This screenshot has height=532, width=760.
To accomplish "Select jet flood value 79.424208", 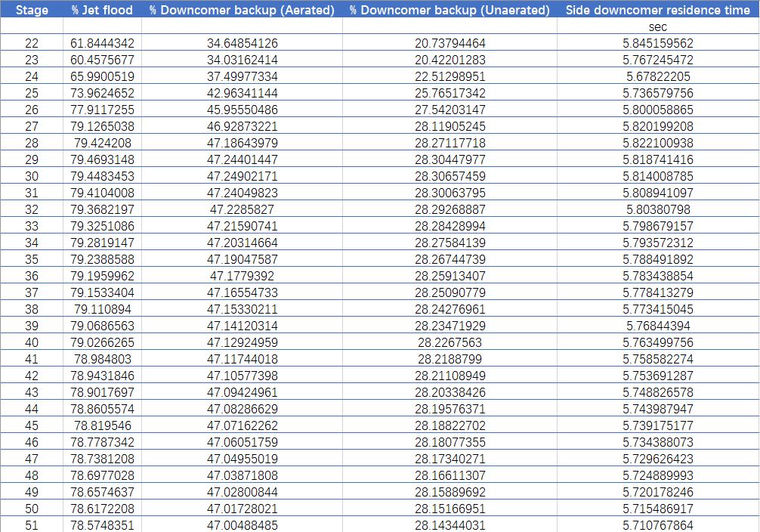I will [x=102, y=143].
